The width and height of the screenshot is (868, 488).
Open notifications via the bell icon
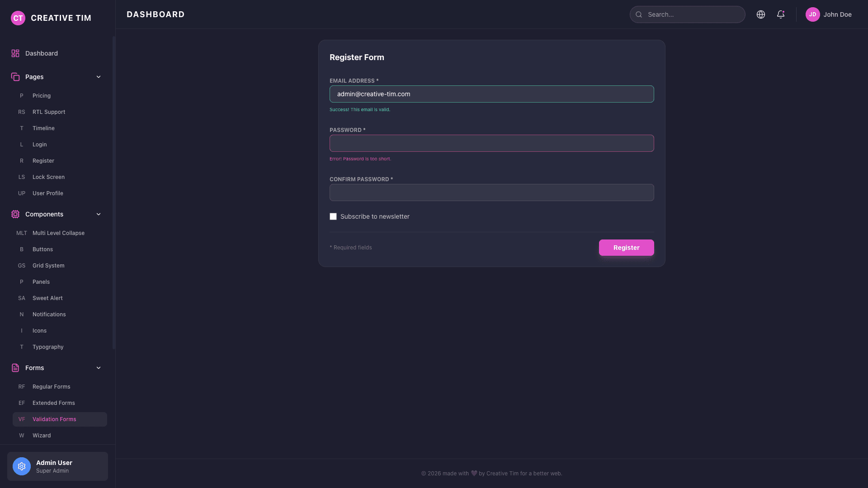point(781,14)
